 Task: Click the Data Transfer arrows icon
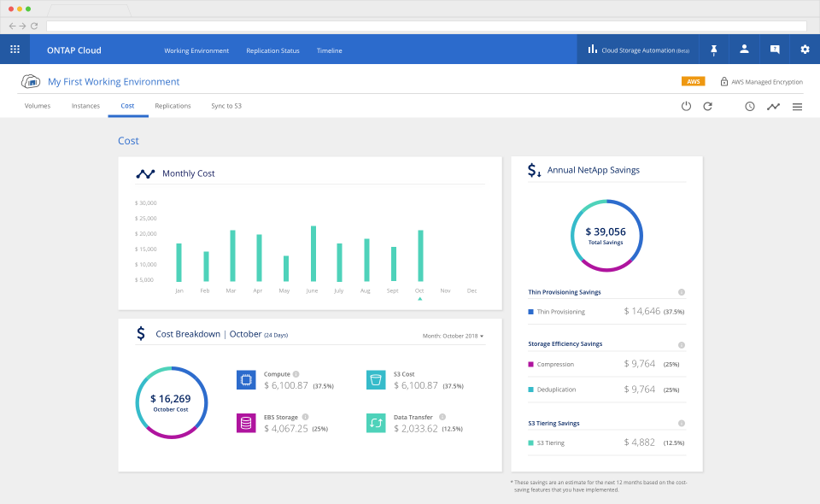tap(376, 423)
